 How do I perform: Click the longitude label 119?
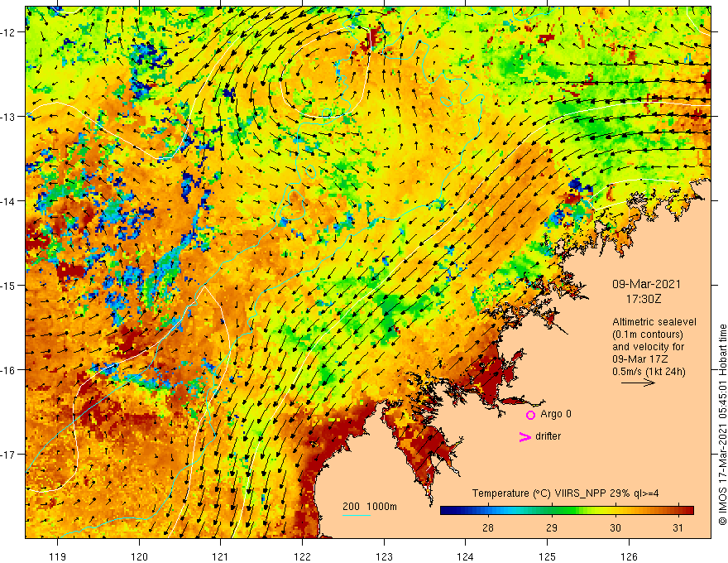click(58, 556)
